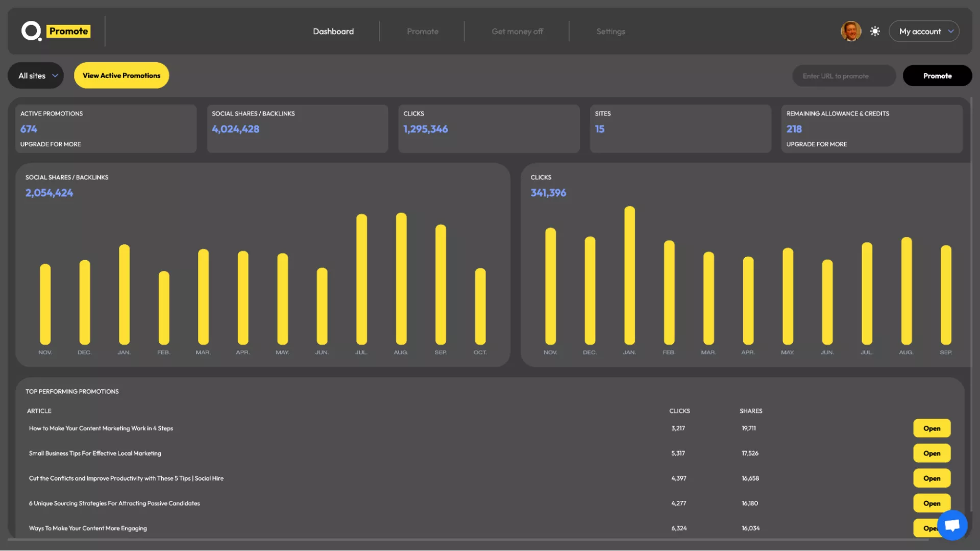Toggle the light/dark theme sun icon
Viewport: 980px width, 551px height.
tap(875, 31)
